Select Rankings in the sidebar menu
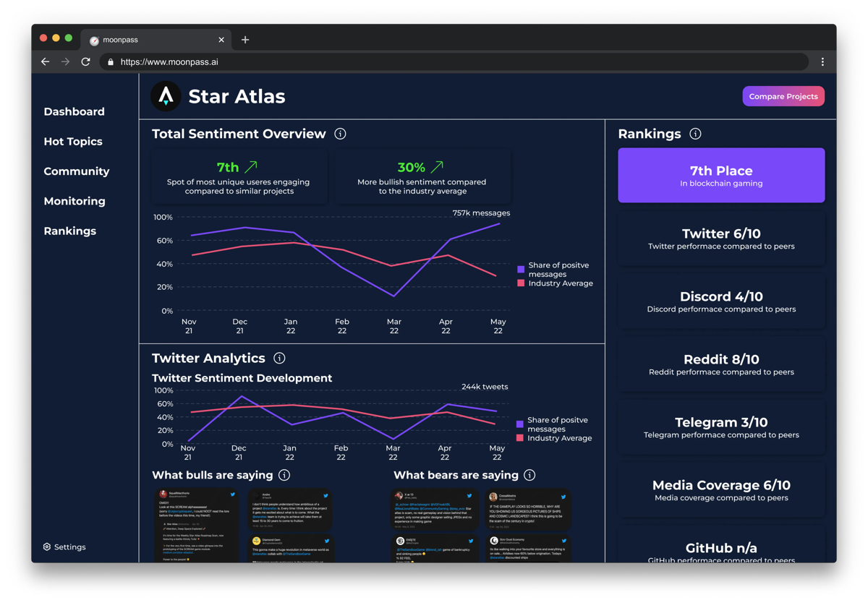Screen dimensions: 868x600 (x=70, y=231)
